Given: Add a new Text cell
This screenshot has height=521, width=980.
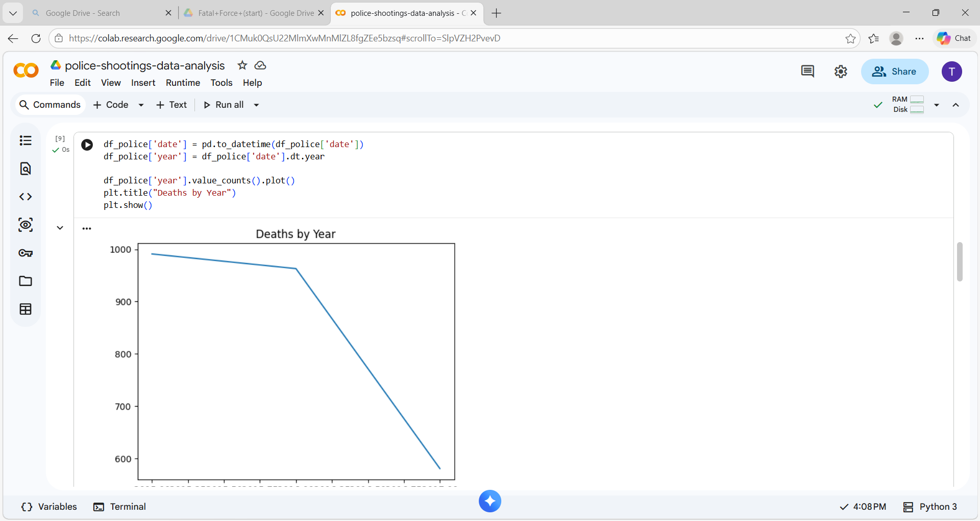Looking at the screenshot, I should [x=171, y=105].
